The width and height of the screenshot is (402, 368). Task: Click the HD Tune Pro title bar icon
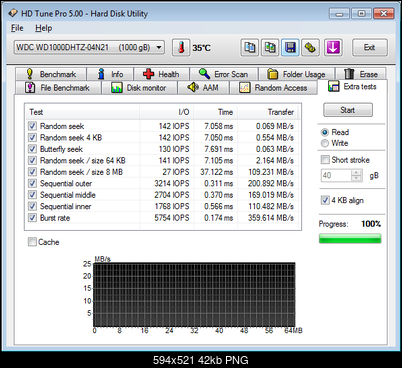coord(13,13)
